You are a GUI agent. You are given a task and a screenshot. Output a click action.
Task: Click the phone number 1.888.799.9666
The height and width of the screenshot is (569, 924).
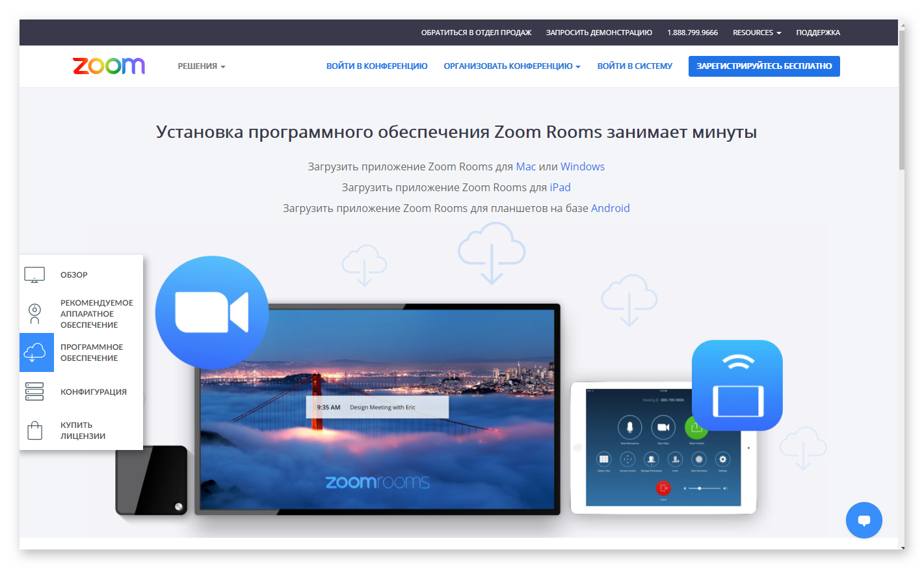coord(693,33)
